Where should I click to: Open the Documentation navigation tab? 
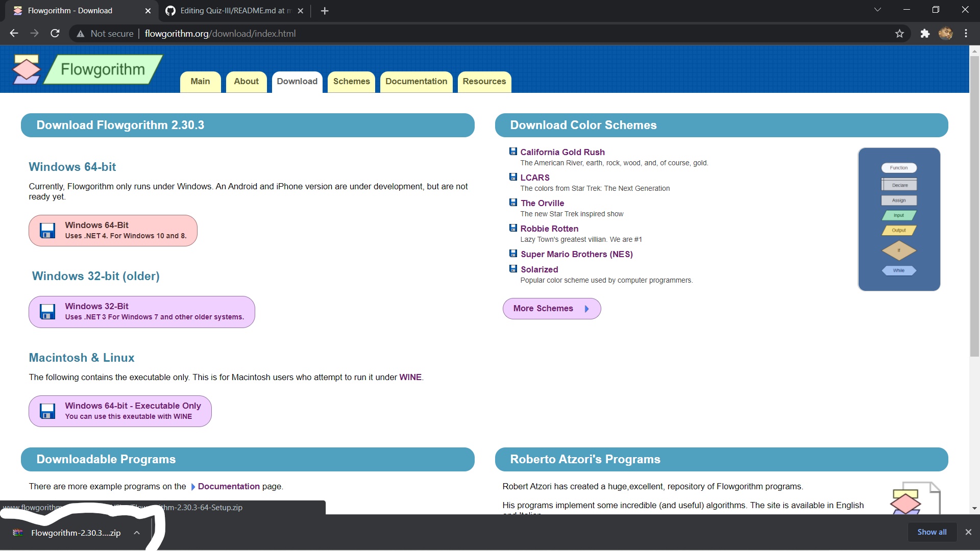pos(416,82)
